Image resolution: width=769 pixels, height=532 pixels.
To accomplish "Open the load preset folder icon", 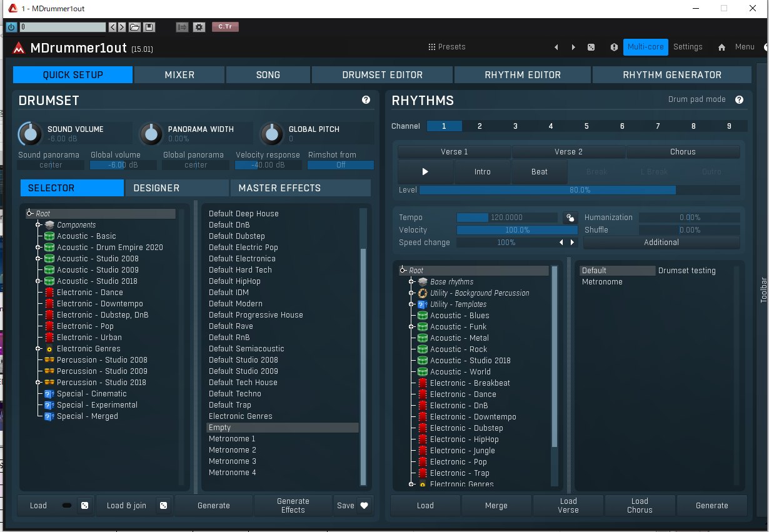I will (134, 27).
